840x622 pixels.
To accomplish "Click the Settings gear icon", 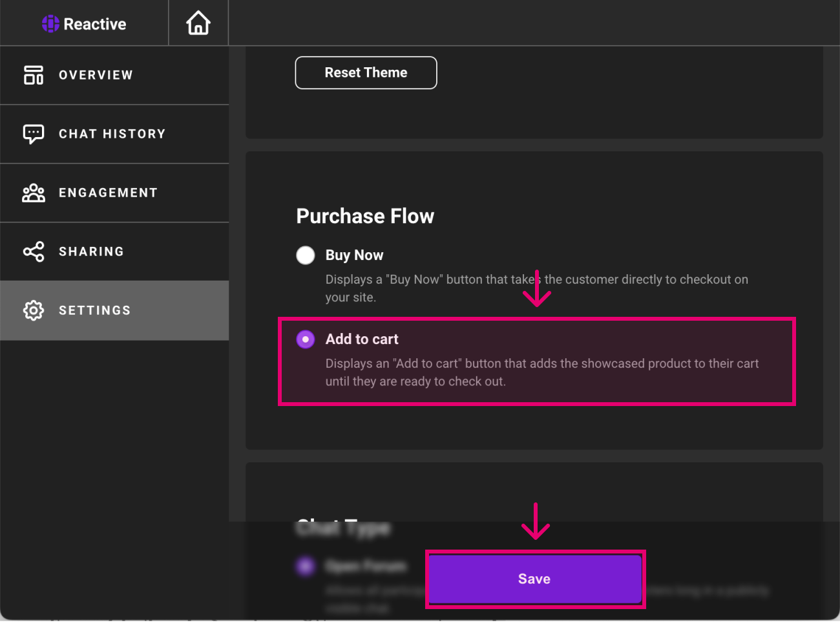I will [34, 310].
